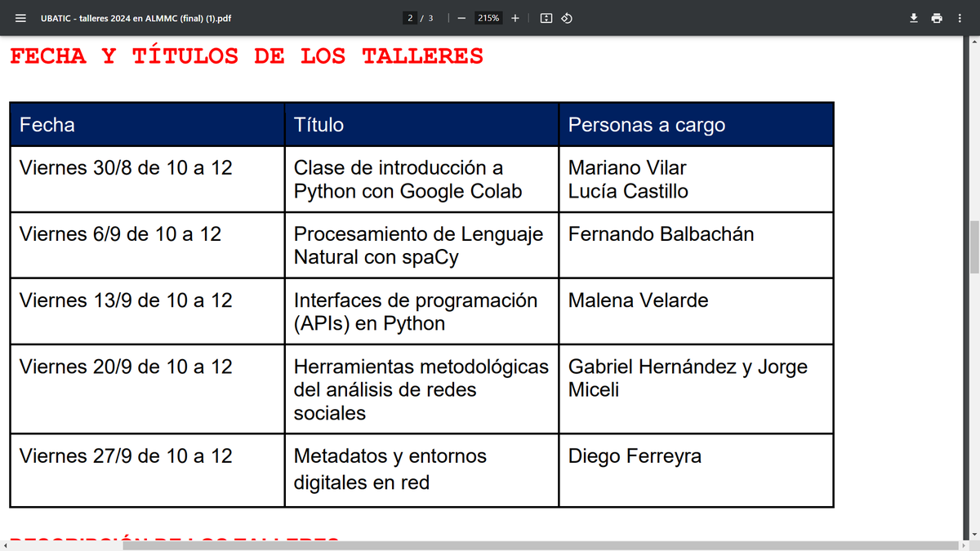Viewport: 980px width, 551px height.
Task: Click the name 'Lucía Castillo'
Action: [x=628, y=192]
